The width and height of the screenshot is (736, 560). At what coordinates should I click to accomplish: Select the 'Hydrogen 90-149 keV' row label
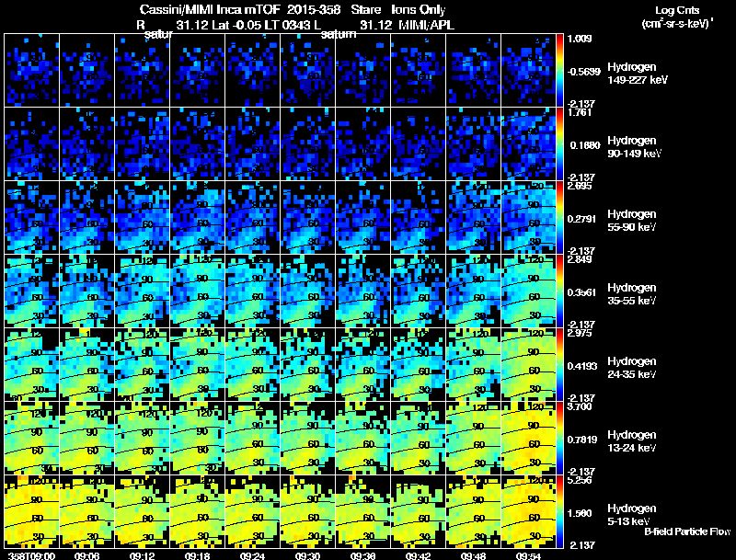635,147
